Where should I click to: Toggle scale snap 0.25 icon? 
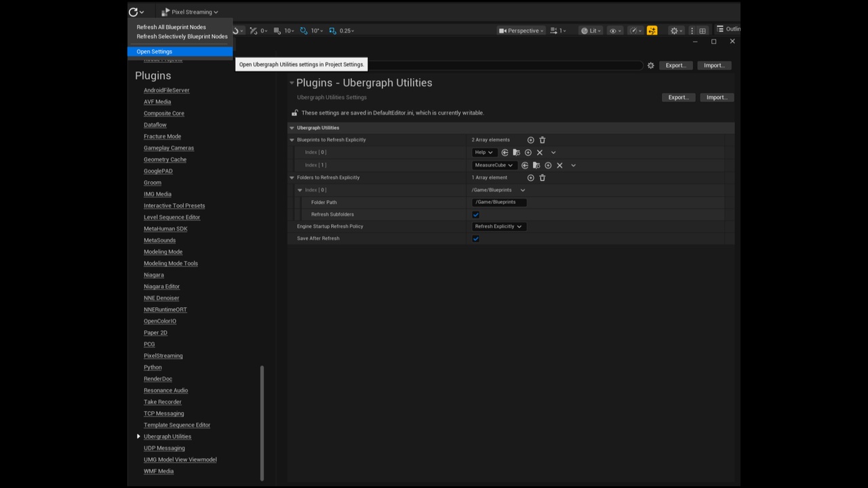(332, 30)
